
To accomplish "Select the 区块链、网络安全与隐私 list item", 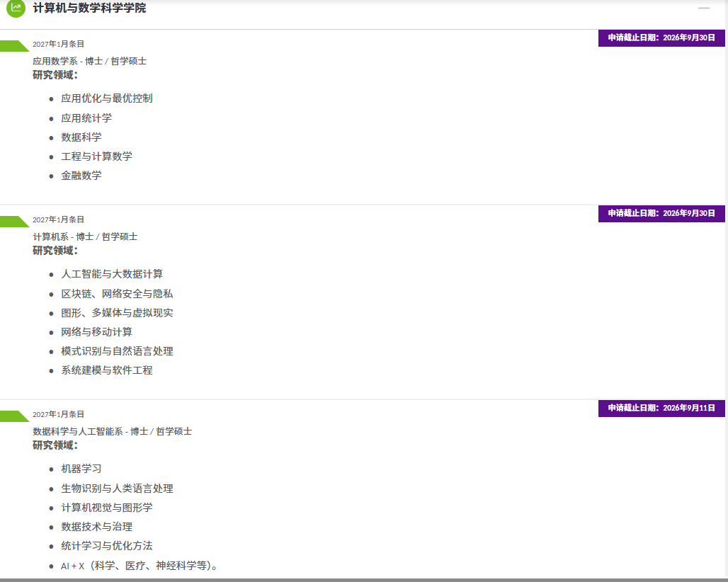I will (117, 293).
